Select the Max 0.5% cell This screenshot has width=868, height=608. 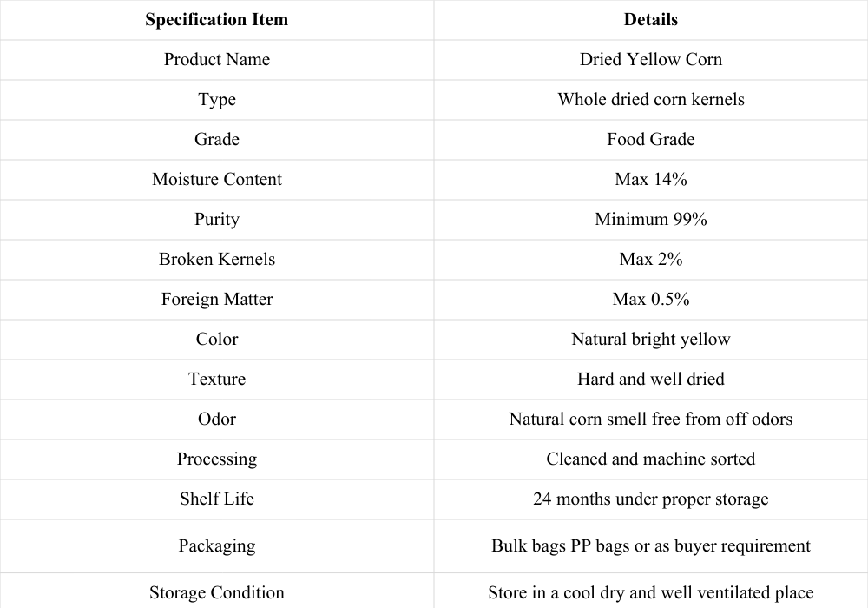tap(651, 300)
